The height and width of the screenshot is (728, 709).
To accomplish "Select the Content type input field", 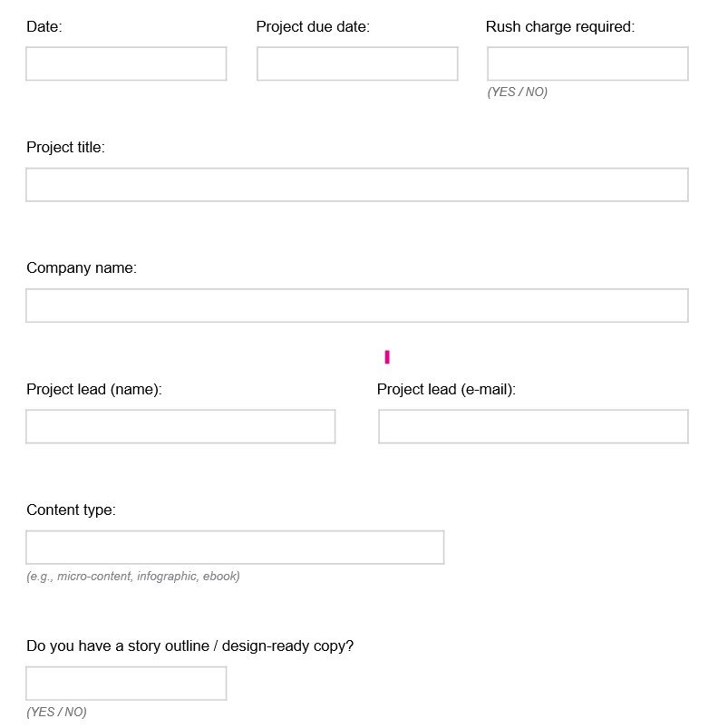I will (235, 548).
